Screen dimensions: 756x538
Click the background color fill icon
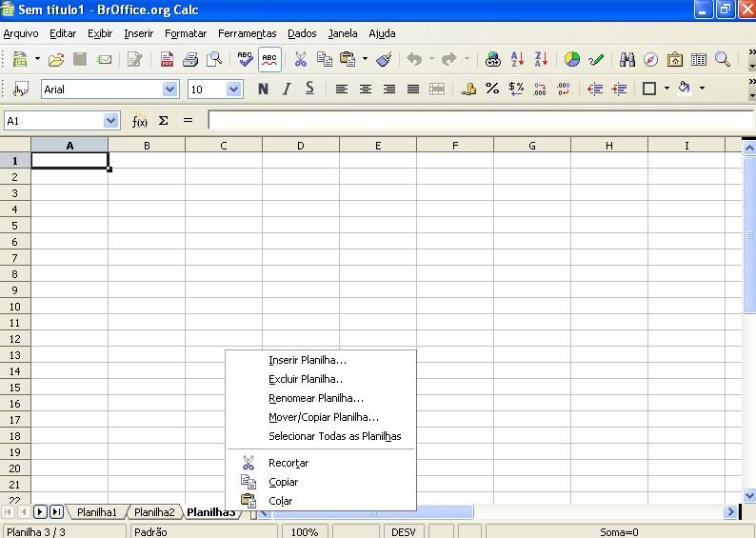(684, 89)
